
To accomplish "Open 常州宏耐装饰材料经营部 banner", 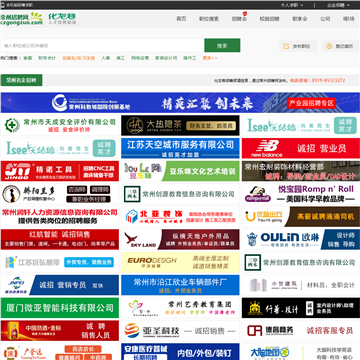I will click(x=301, y=171).
